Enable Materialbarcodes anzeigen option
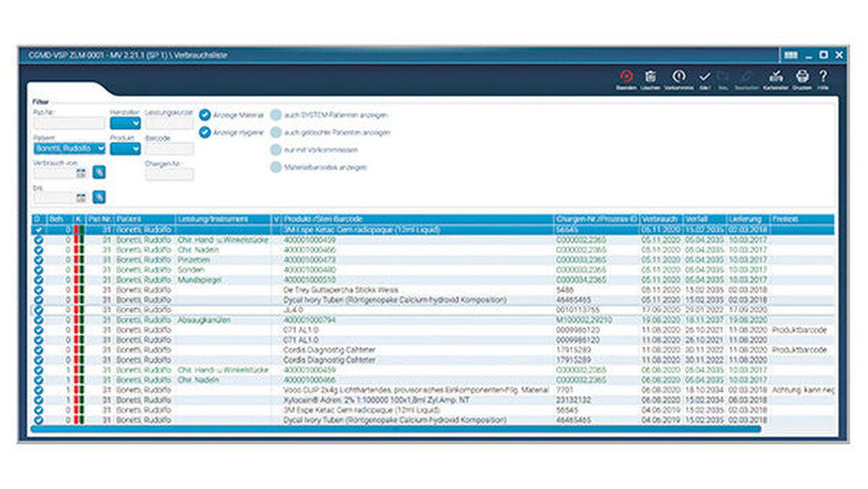868x489 pixels. pos(276,167)
